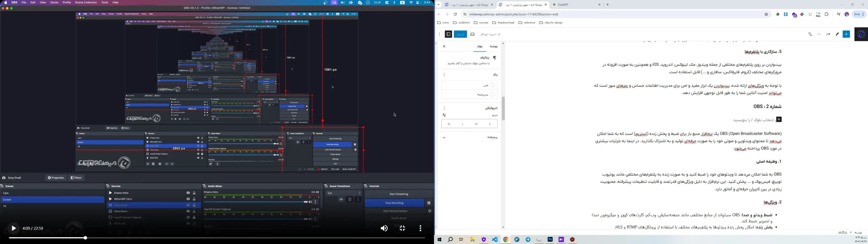Open the Cut scene transition dropdown
Viewport: 868px width, 244px height.
tap(344, 193)
